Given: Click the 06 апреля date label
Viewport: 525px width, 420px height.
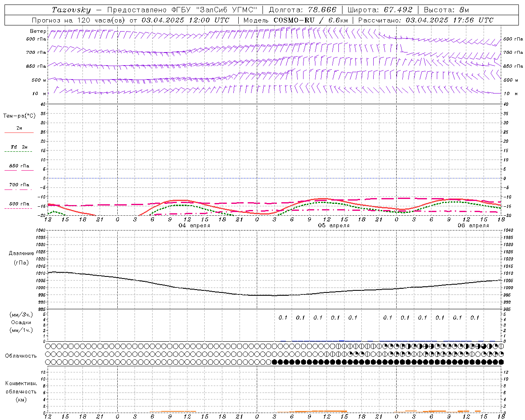Looking at the screenshot, I should coord(473,226).
